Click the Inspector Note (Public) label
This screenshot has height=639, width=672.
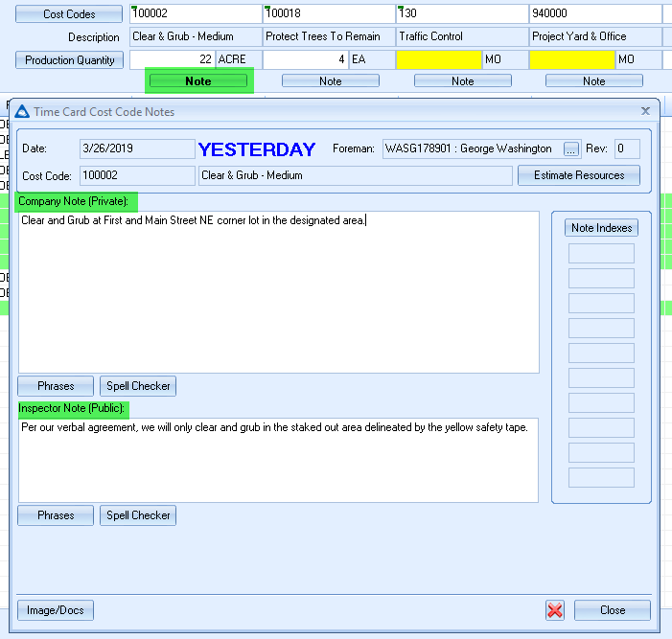(x=71, y=408)
